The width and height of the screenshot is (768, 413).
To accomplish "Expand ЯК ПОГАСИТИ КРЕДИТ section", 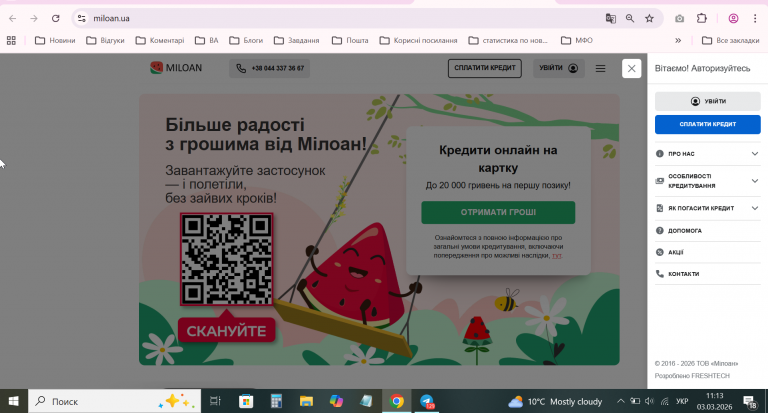I will tap(707, 208).
